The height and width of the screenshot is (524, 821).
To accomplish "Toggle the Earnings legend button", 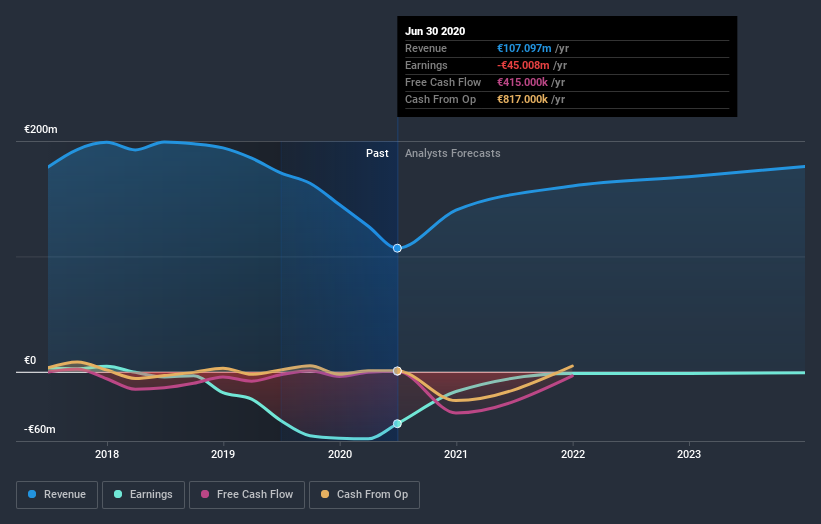I will click(143, 495).
